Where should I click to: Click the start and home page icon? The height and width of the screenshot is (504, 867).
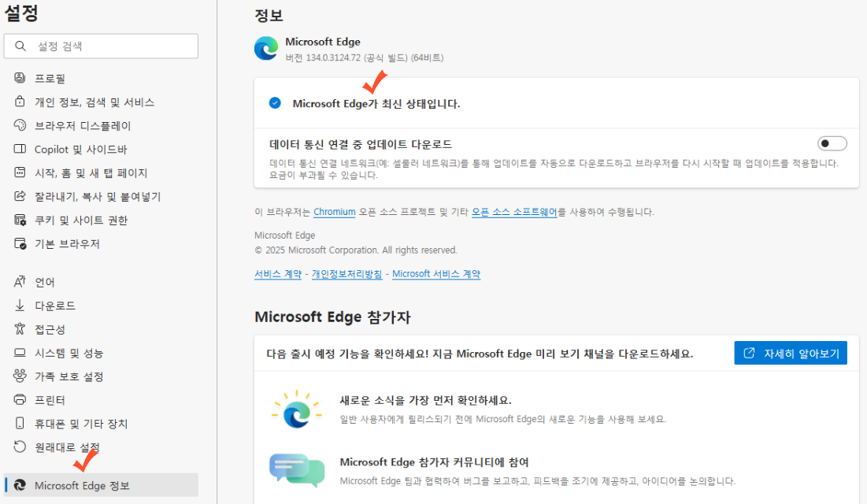[x=20, y=172]
